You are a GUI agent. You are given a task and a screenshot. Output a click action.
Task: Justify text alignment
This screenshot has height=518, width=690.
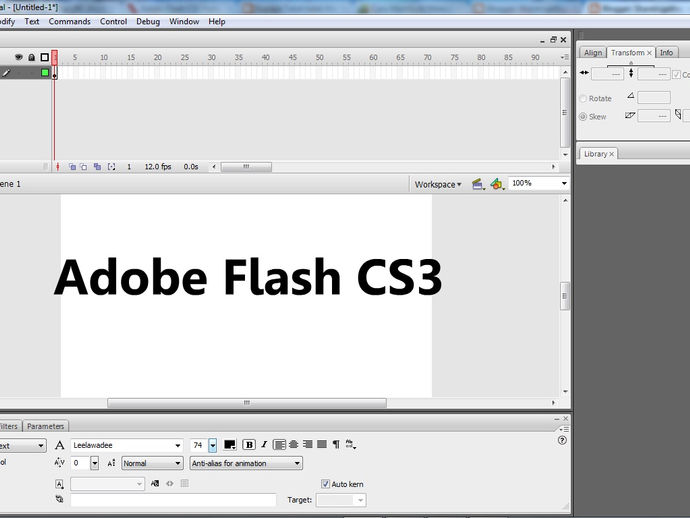tap(322, 445)
